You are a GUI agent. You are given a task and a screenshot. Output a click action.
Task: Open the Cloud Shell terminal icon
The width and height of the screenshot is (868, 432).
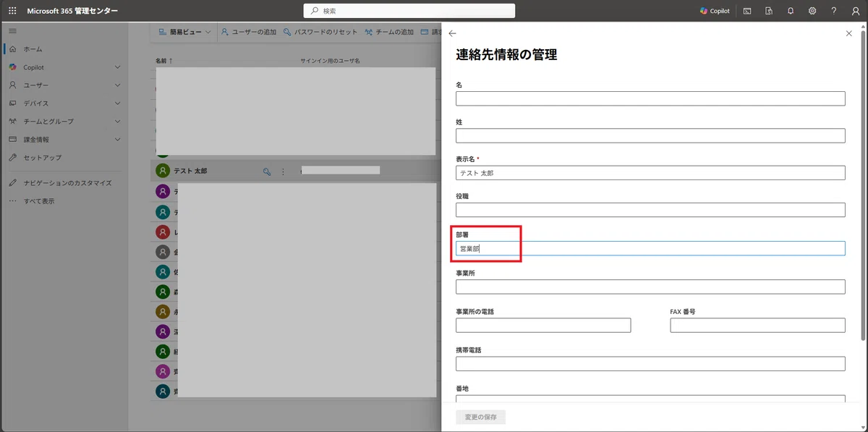click(747, 11)
